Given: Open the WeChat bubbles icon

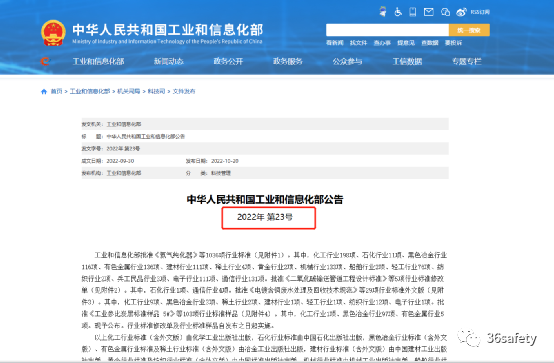Looking at the screenshot, I should [x=445, y=12].
